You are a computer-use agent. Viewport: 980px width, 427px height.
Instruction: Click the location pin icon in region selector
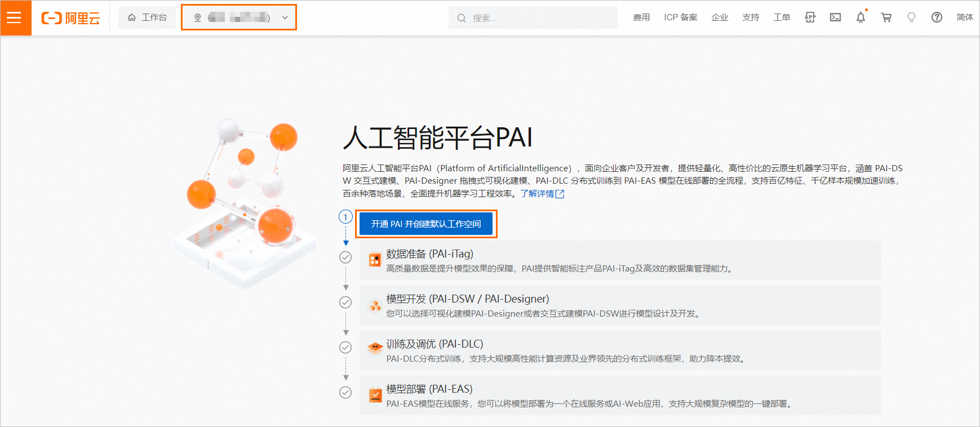(198, 17)
